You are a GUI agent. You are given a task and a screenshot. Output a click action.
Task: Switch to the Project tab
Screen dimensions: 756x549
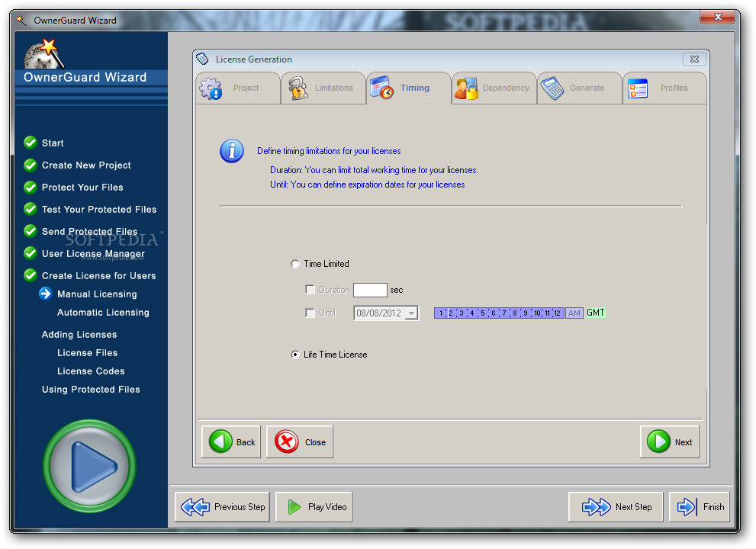click(x=238, y=88)
